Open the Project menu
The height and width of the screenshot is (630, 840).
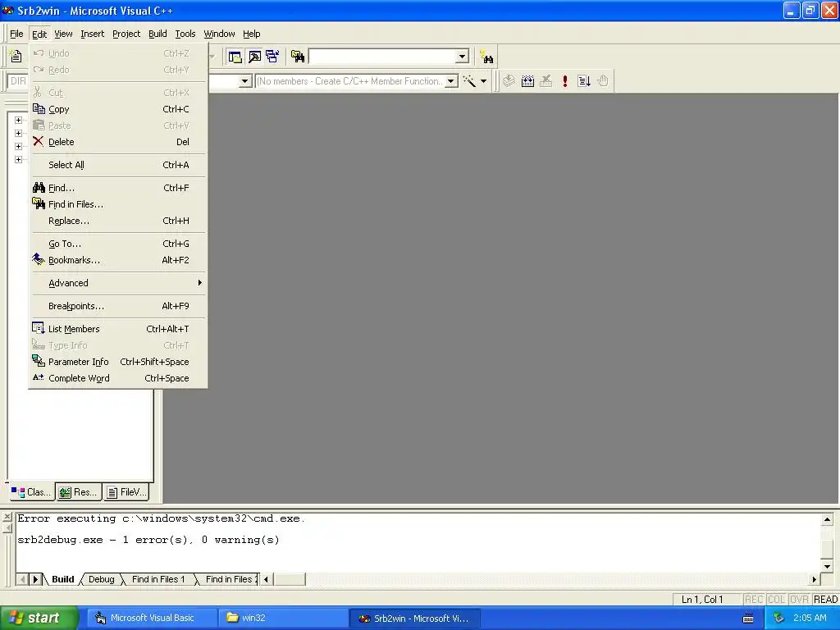[x=126, y=34]
